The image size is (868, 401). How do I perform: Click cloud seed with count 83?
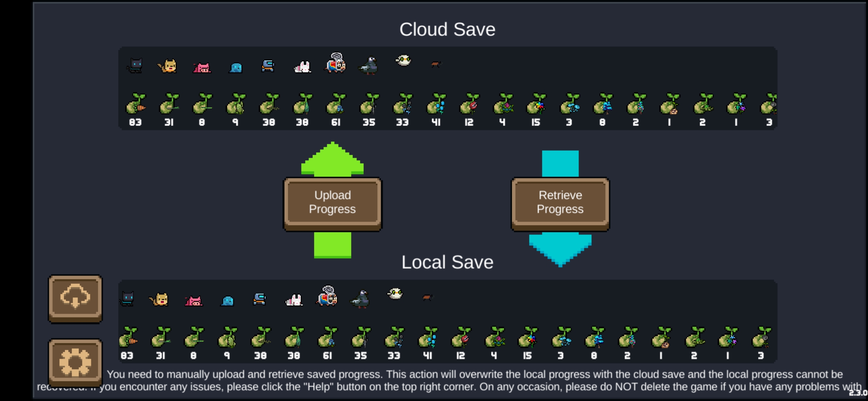click(136, 104)
